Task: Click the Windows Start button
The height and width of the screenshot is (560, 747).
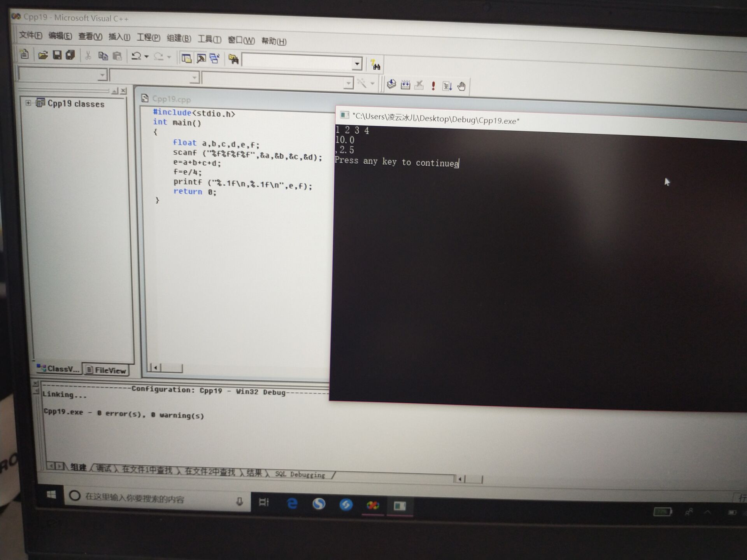Action: pos(51,495)
